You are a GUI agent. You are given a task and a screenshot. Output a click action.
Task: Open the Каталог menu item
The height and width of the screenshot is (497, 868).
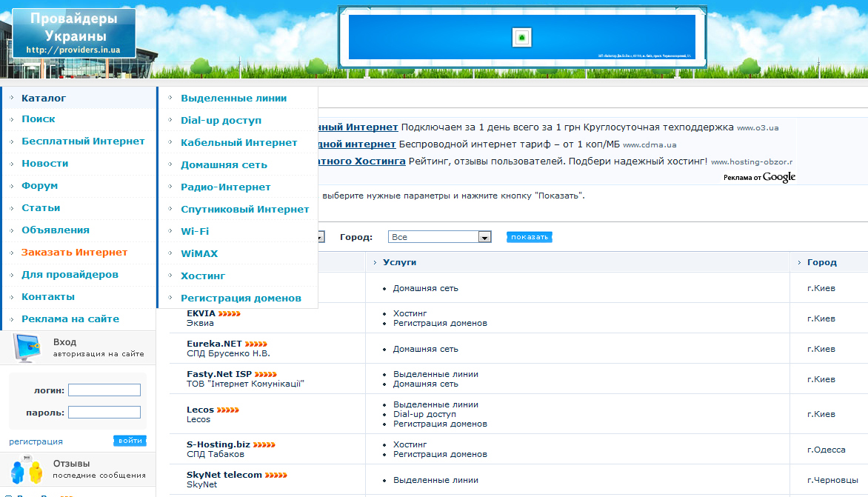coord(44,98)
